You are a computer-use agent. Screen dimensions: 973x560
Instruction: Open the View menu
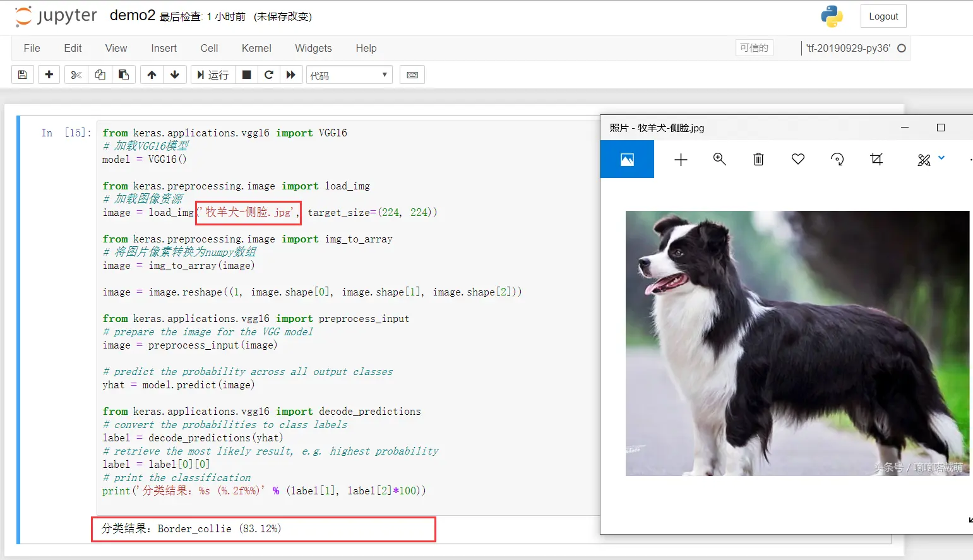click(x=116, y=48)
